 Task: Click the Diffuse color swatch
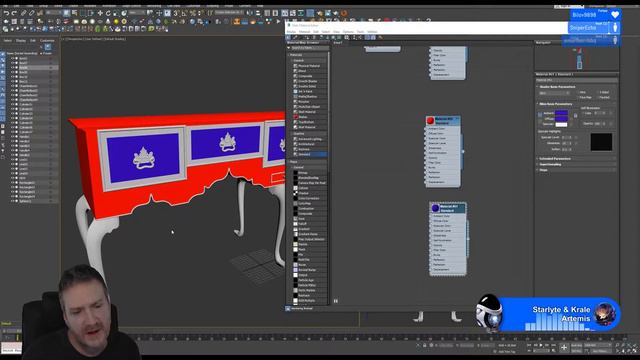pyautogui.click(x=561, y=118)
